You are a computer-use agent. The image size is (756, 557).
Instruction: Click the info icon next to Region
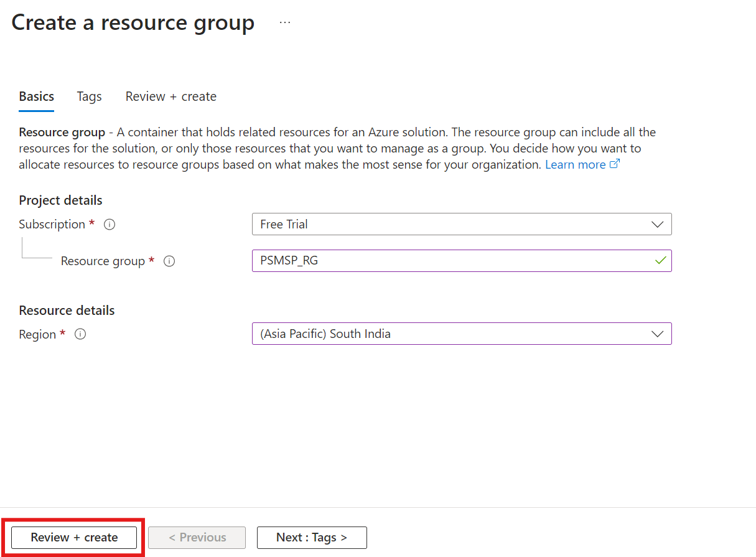coord(80,334)
